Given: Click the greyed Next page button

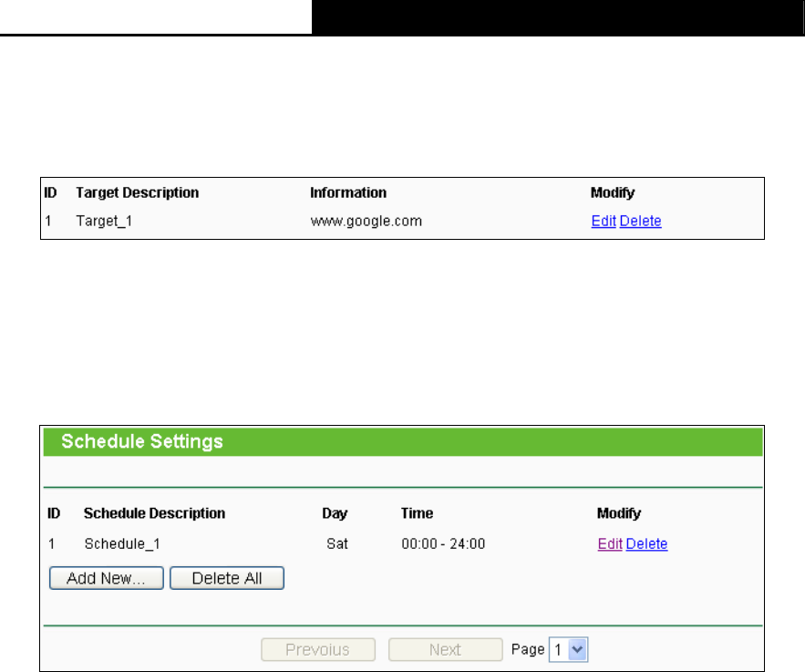Looking at the screenshot, I should click(445, 649).
